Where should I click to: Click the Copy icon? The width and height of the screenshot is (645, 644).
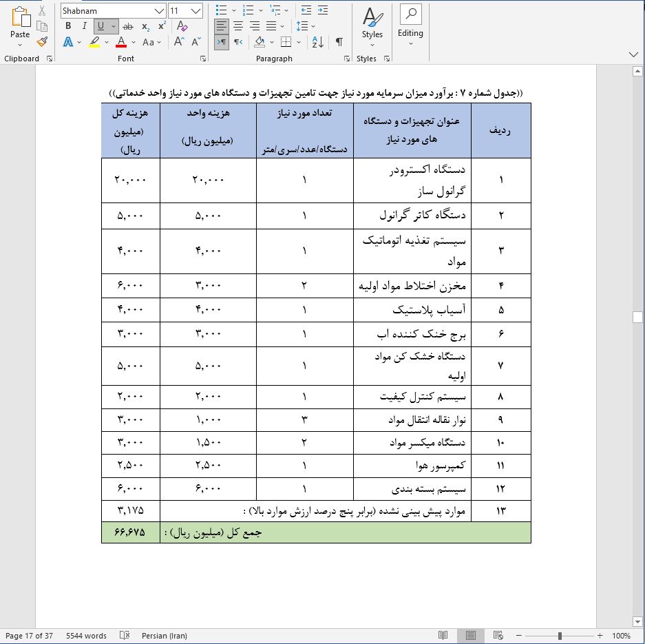pos(42,26)
